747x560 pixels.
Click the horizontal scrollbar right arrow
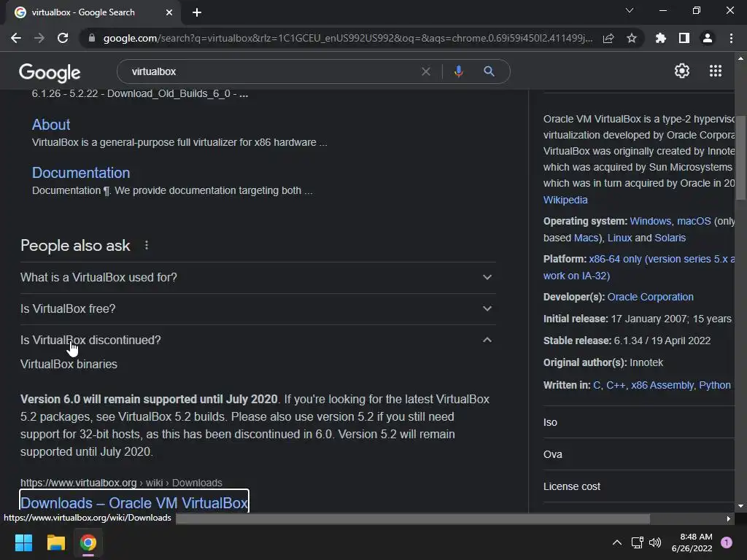point(729,519)
